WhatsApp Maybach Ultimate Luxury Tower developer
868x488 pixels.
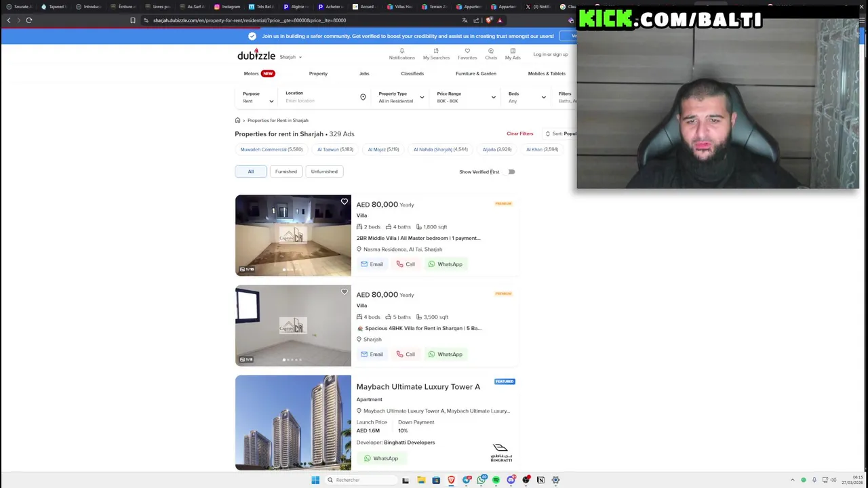tap(381, 458)
